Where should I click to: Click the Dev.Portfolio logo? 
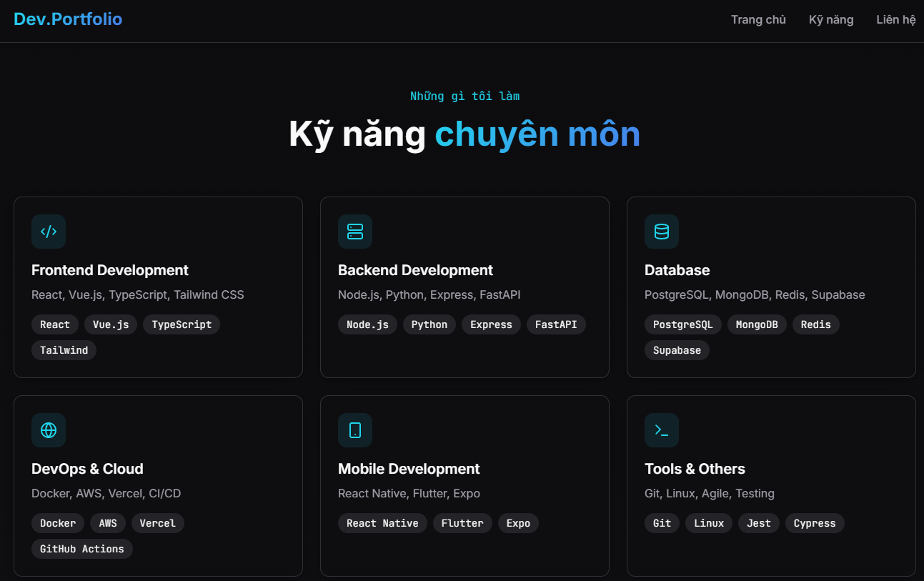pyautogui.click(x=68, y=19)
